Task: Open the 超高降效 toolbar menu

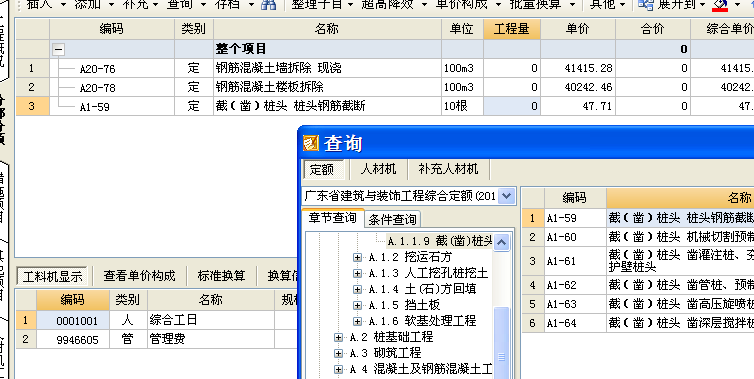Action: [394, 4]
